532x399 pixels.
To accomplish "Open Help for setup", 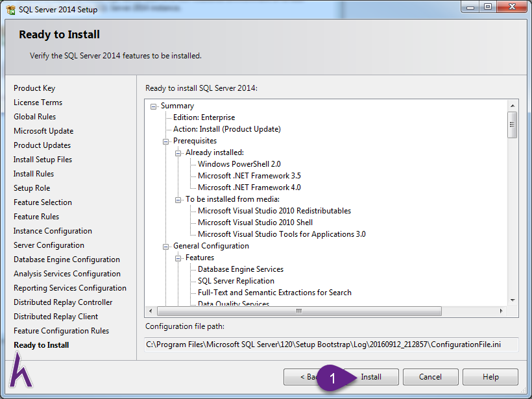I will coord(490,377).
